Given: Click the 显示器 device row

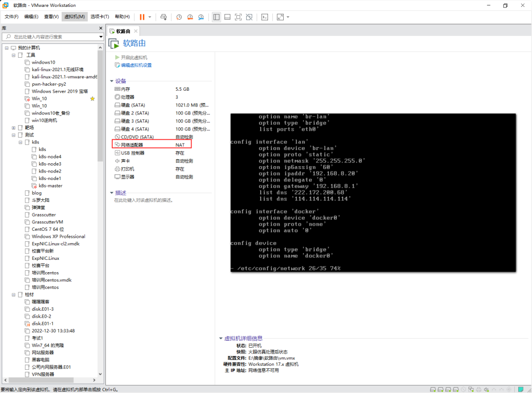Looking at the screenshot, I should click(162, 177).
